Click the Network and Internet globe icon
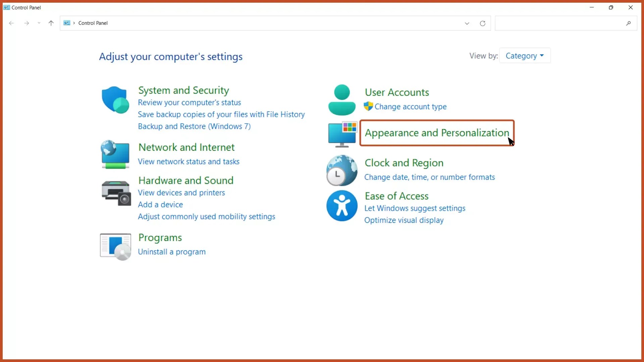 pyautogui.click(x=115, y=155)
